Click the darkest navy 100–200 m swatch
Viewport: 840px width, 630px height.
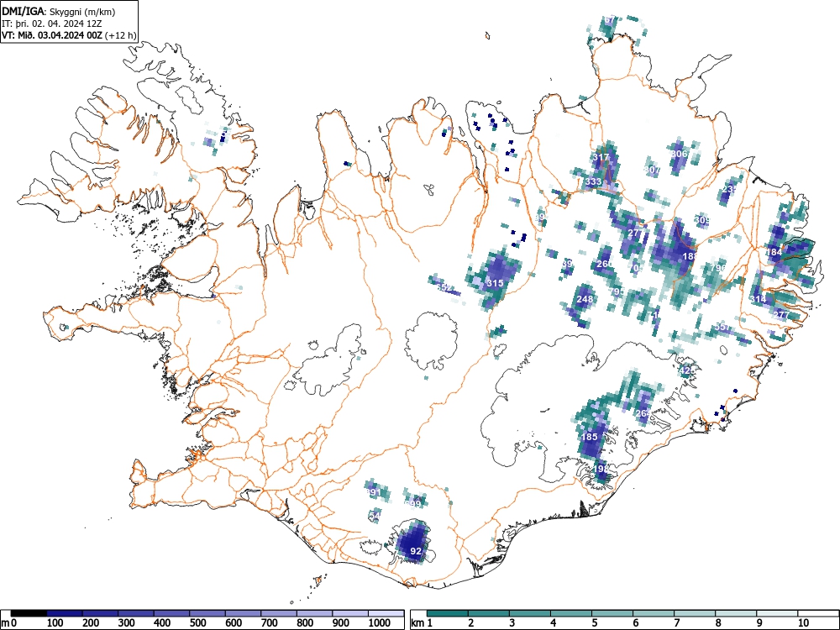coord(65,613)
